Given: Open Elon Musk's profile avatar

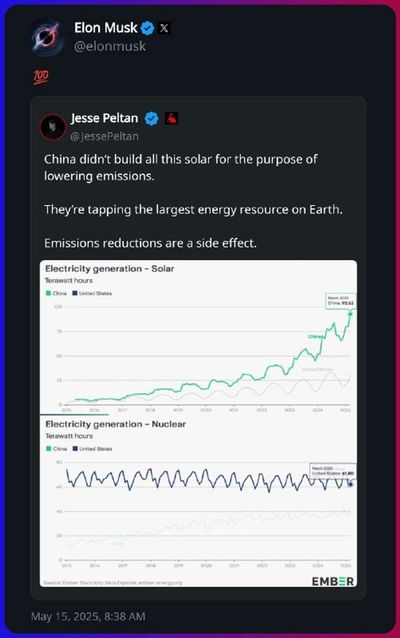Looking at the screenshot, I should pyautogui.click(x=48, y=37).
